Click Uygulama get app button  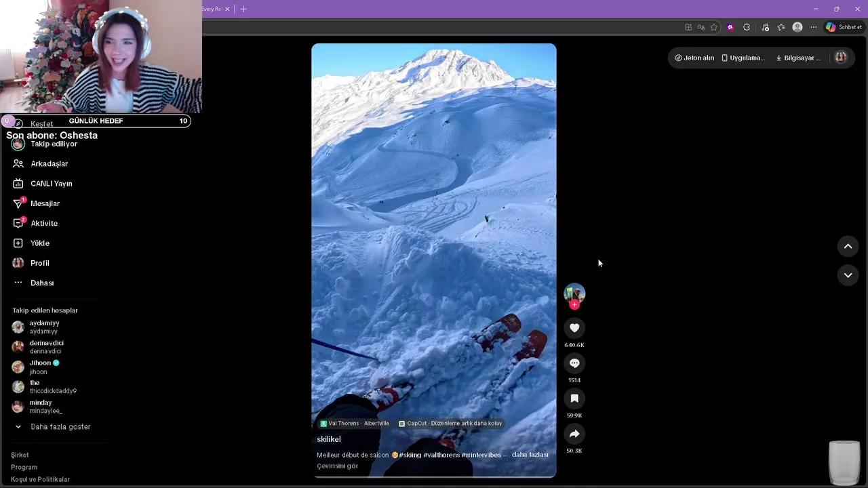(743, 58)
